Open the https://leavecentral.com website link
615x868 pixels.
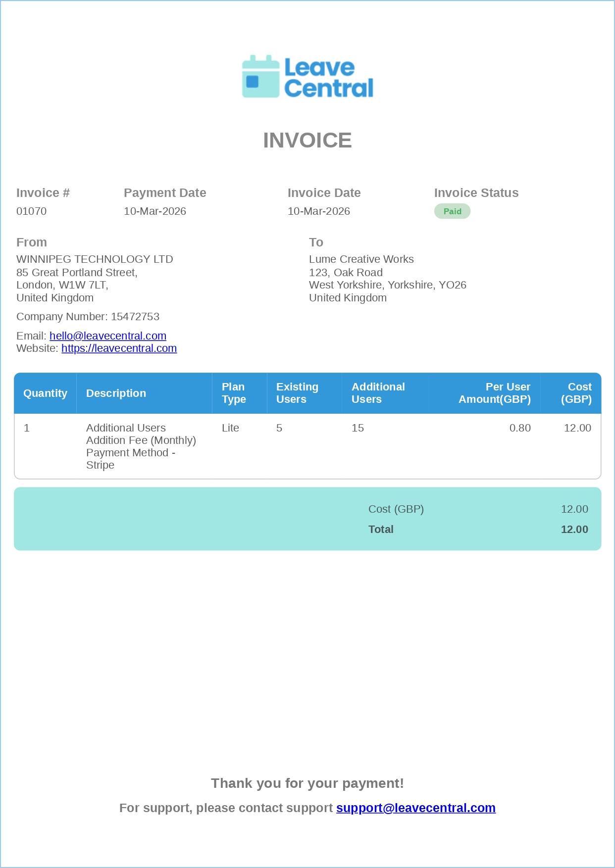pos(119,348)
